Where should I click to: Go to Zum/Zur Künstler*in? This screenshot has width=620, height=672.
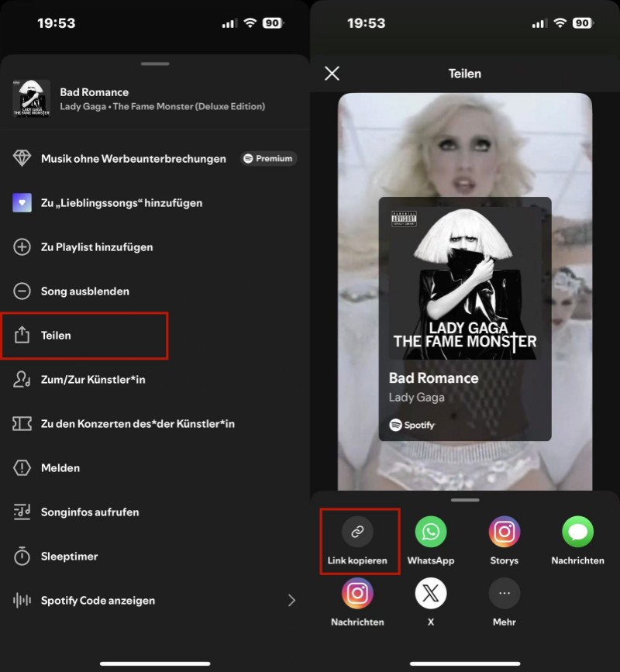pyautogui.click(x=155, y=379)
